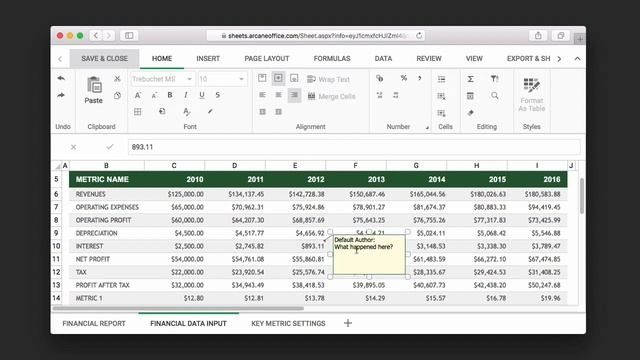Image resolution: width=640 pixels, height=360 pixels.
Task: Click Format As Table
Action: point(531,94)
